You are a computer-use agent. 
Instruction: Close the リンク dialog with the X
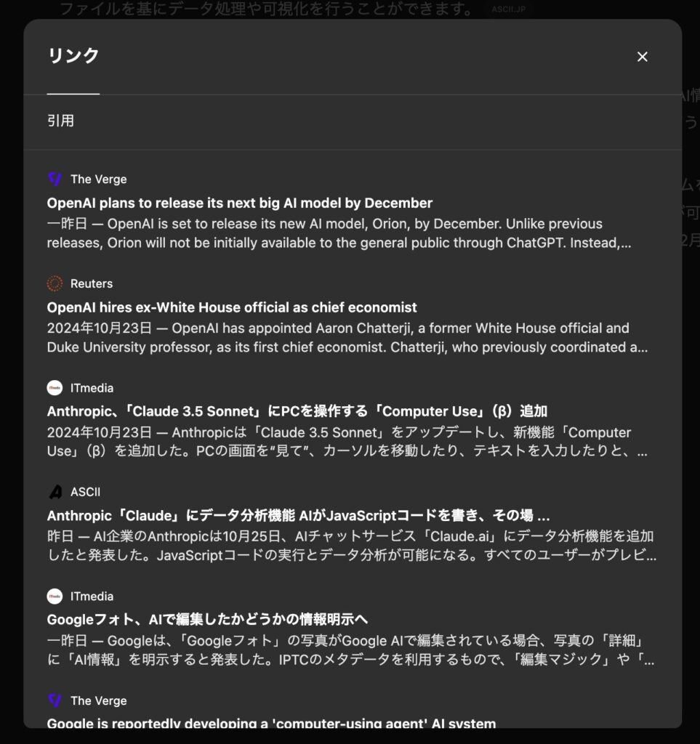pos(642,57)
